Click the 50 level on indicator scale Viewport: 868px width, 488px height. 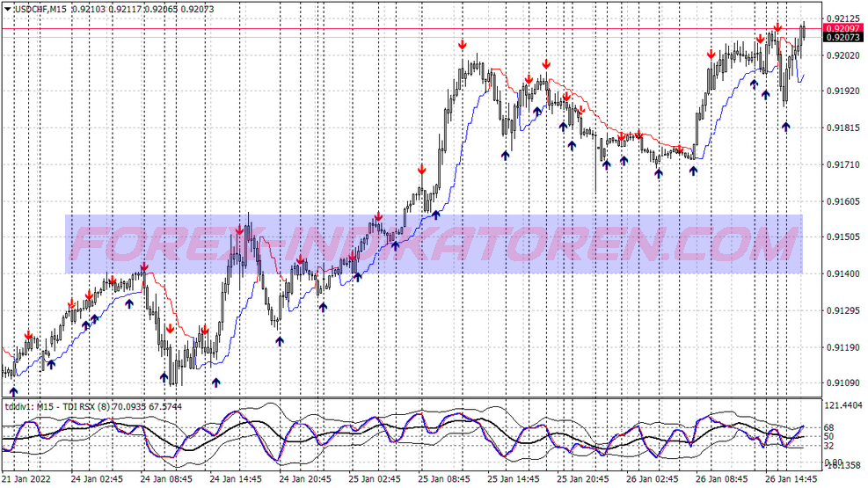pyautogui.click(x=829, y=436)
